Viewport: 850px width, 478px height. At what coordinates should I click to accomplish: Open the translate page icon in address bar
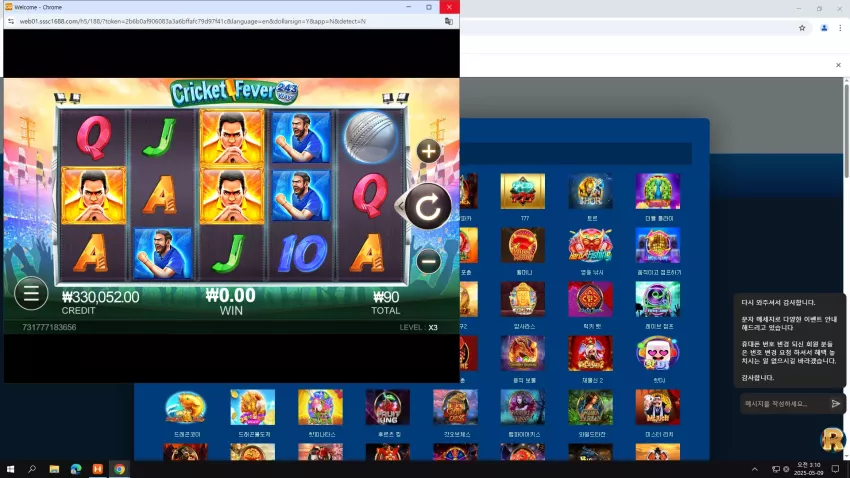pyautogui.click(x=449, y=22)
